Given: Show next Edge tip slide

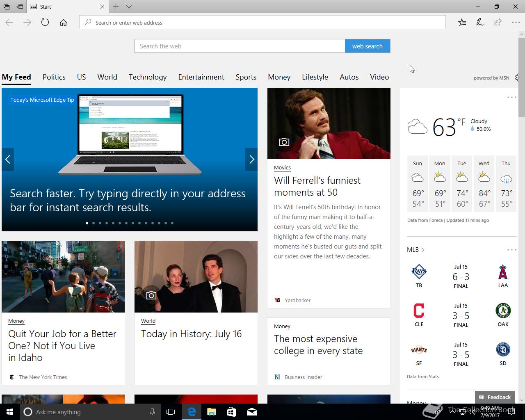Looking at the screenshot, I should tap(251, 160).
